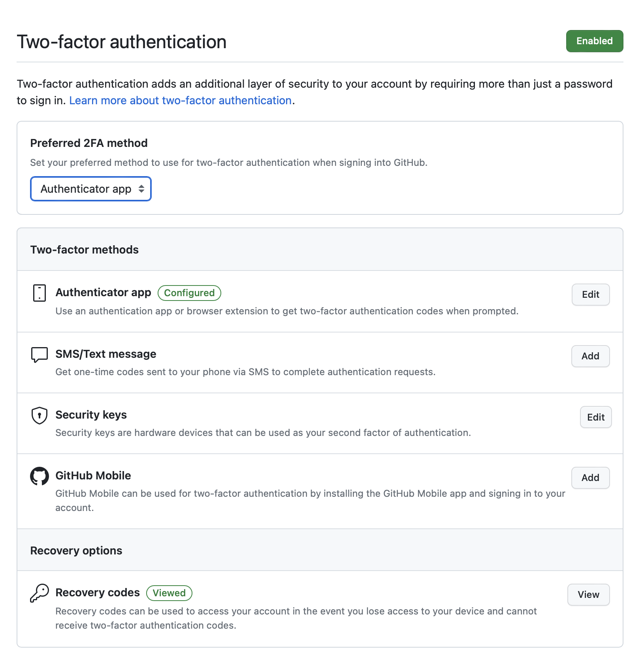Click the Viewed badge next to Recovery codes
The width and height of the screenshot is (644, 665).
(169, 593)
